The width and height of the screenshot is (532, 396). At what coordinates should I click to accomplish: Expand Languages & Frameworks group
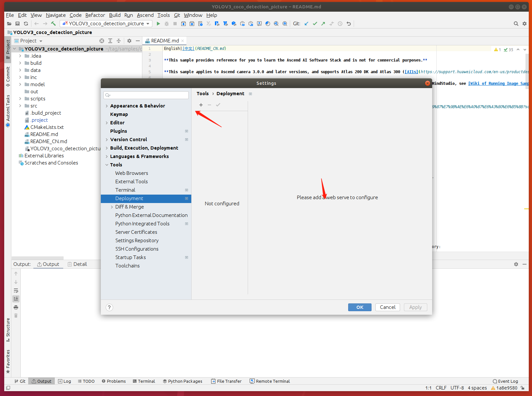(x=107, y=156)
